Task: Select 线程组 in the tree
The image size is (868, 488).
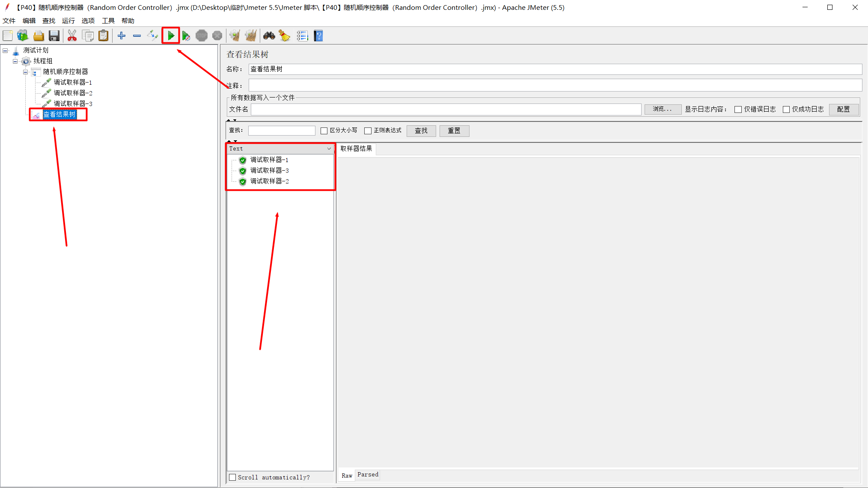Action: point(43,61)
